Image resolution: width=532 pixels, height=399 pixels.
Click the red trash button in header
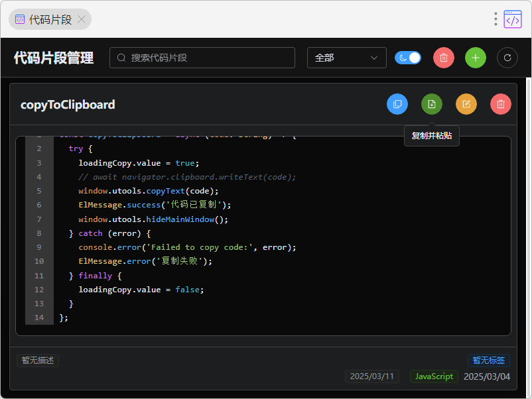[x=444, y=58]
